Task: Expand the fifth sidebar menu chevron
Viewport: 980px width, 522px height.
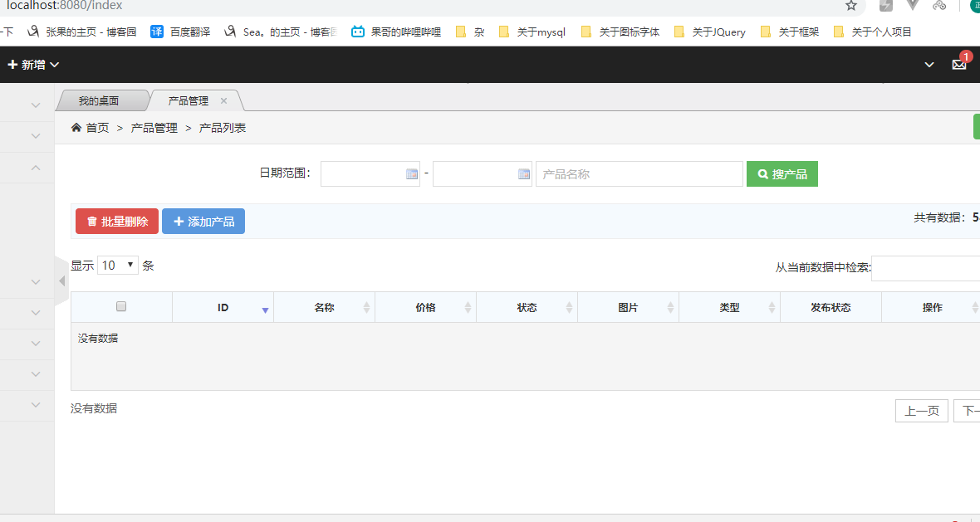Action: pos(36,313)
